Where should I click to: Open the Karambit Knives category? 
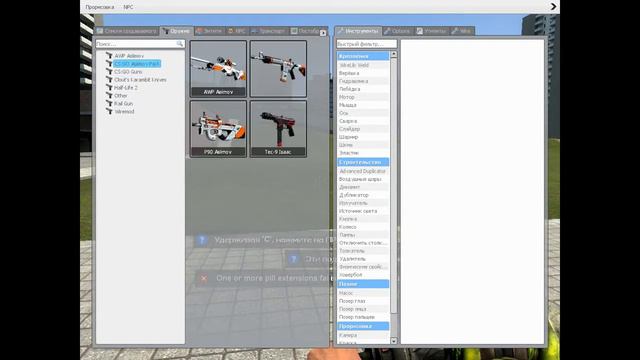click(140, 80)
